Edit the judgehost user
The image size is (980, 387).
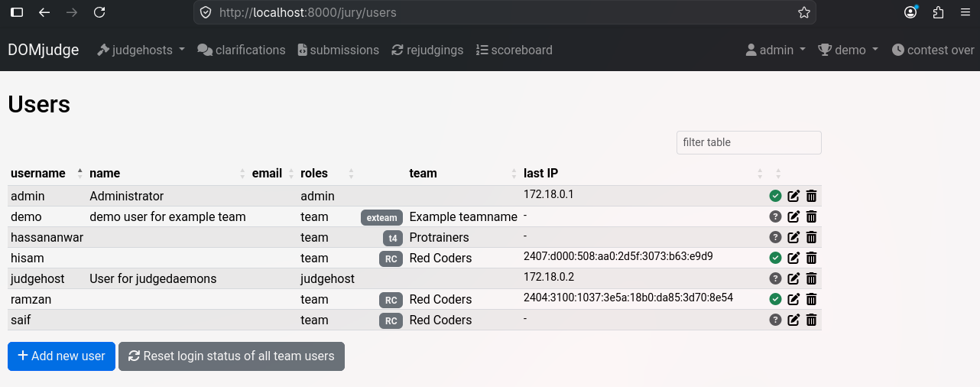point(793,278)
